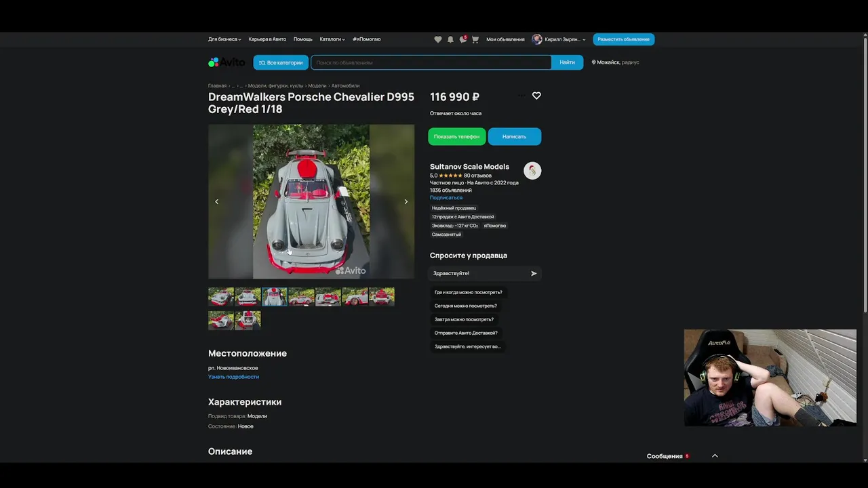Choose Здравствуйте, интересует во... suggestion
This screenshot has height=488, width=868.
(x=468, y=346)
